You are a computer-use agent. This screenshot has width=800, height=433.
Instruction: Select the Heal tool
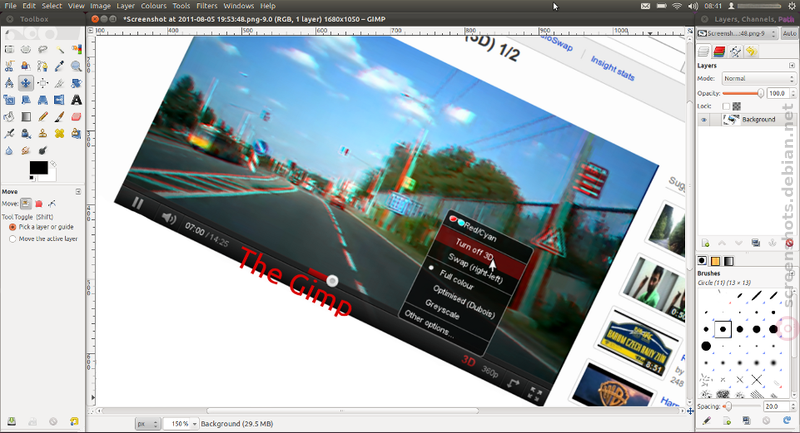click(x=59, y=134)
